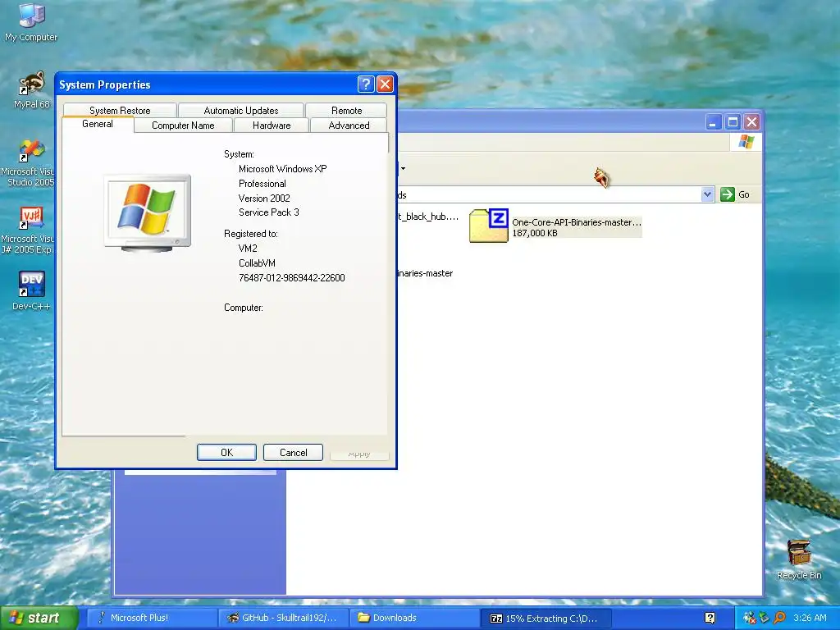Image resolution: width=840 pixels, height=630 pixels.
Task: Click the orange magnifier tray icon
Action: (x=779, y=618)
